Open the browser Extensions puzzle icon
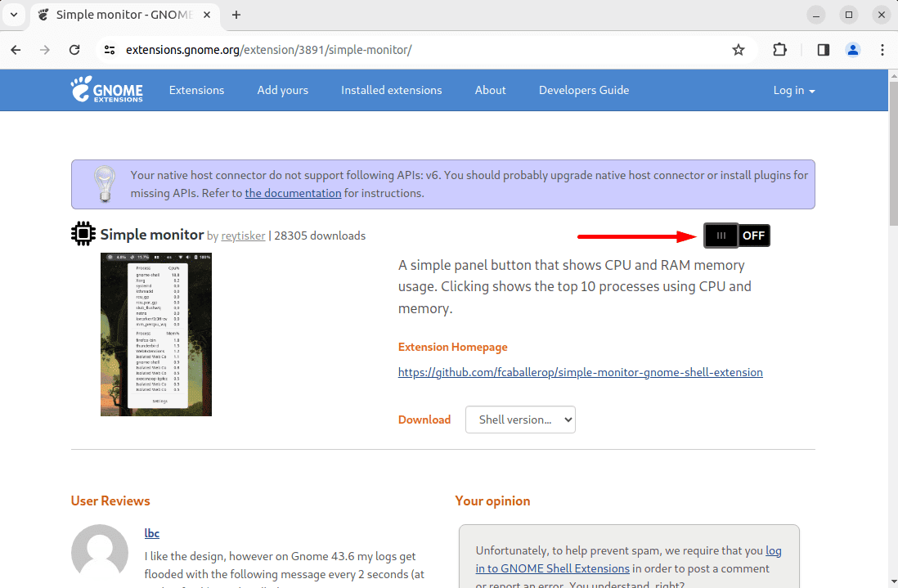This screenshot has height=588, width=898. (779, 50)
